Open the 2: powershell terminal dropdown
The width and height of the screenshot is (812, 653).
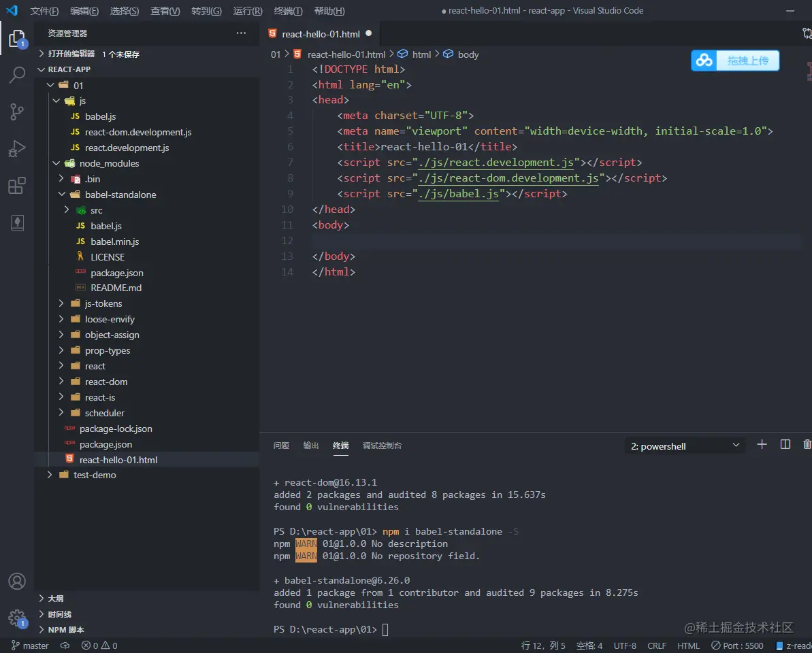coord(685,446)
